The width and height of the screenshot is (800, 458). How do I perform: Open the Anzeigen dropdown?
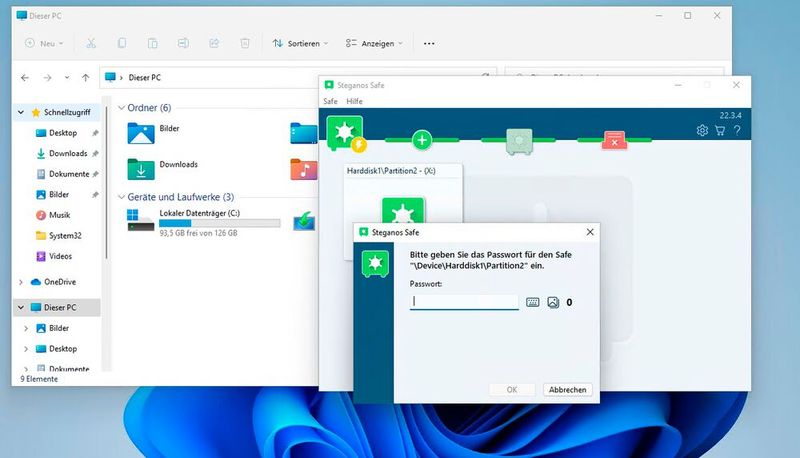[374, 43]
